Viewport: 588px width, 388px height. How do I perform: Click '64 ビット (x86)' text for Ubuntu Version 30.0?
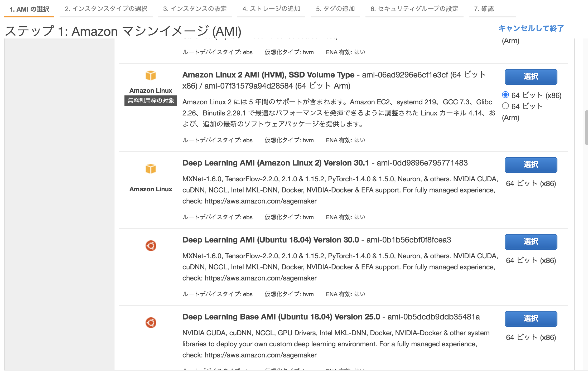531,260
